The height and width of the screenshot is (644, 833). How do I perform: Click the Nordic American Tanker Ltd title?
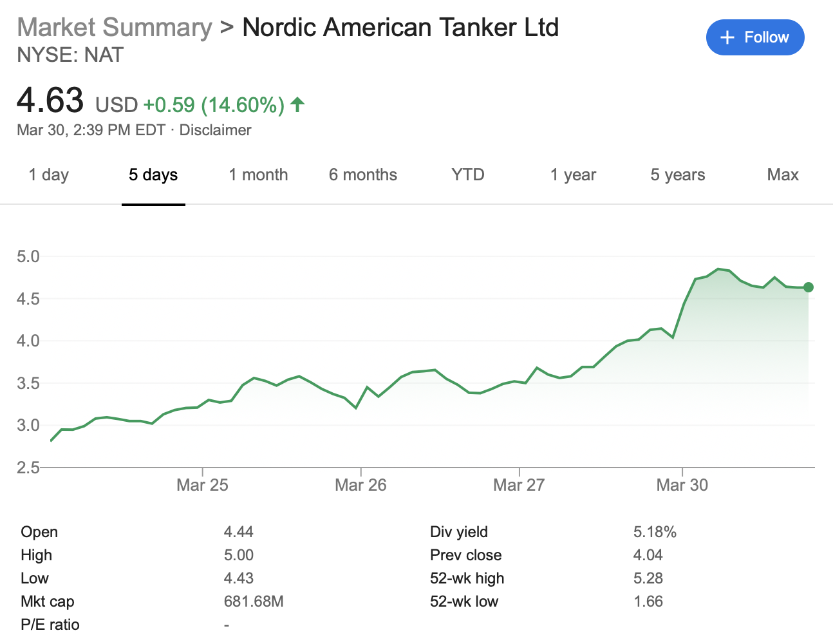pos(400,28)
